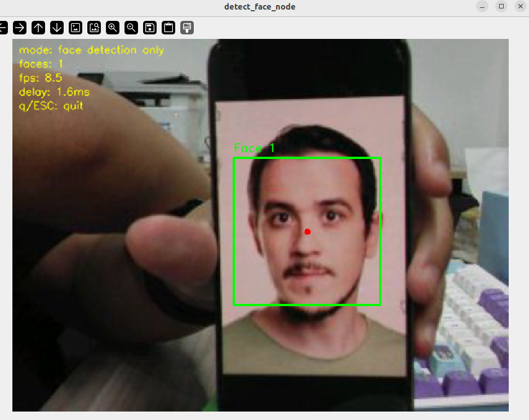Image resolution: width=529 pixels, height=420 pixels.
Task: Fit image to window icon
Action: pyautogui.click(x=94, y=28)
